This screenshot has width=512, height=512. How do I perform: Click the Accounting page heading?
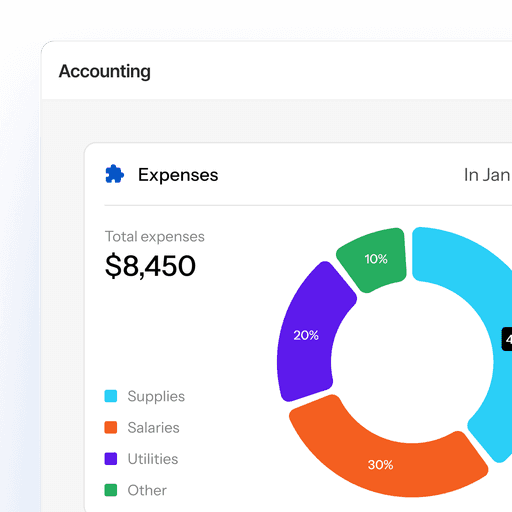pyautogui.click(x=105, y=71)
